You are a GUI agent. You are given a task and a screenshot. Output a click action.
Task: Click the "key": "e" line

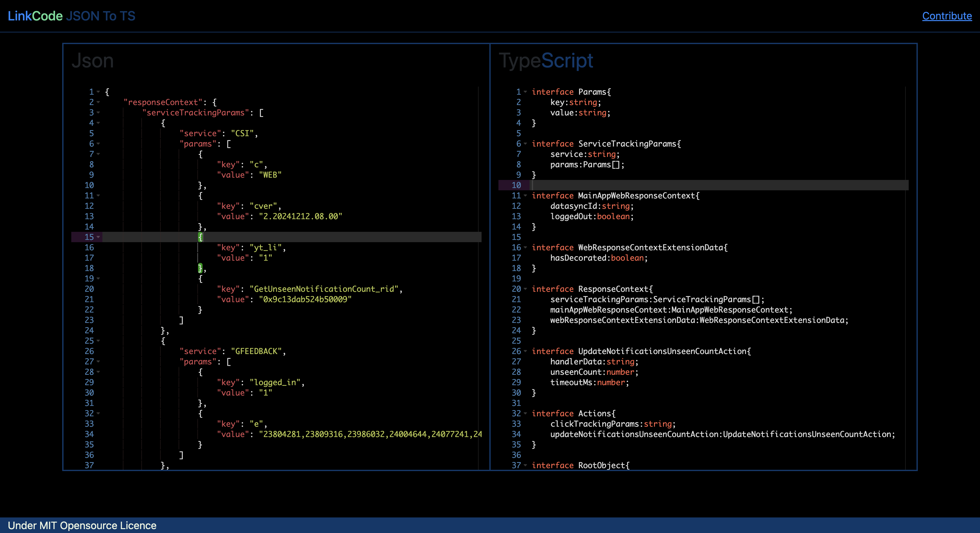click(x=242, y=424)
